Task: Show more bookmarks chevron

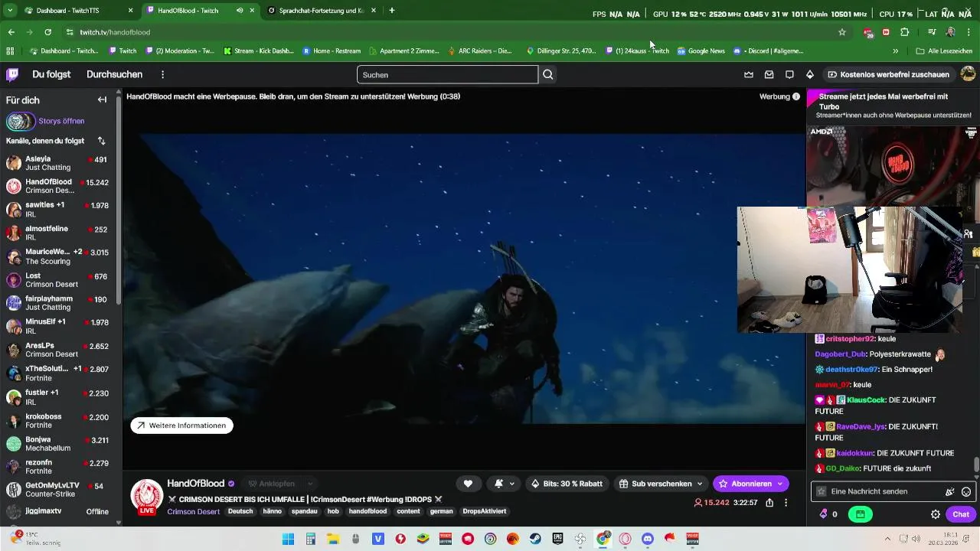Action: click(x=895, y=51)
